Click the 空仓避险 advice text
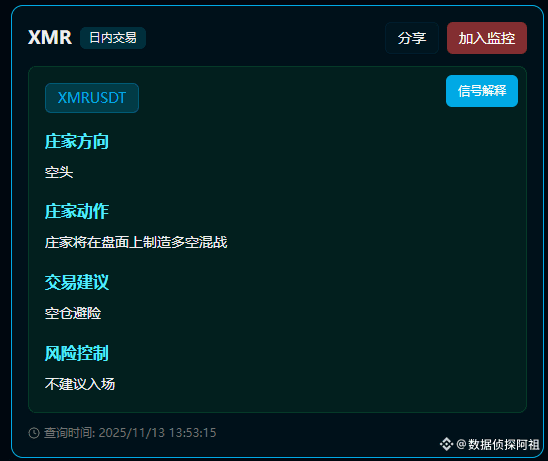 click(73, 313)
